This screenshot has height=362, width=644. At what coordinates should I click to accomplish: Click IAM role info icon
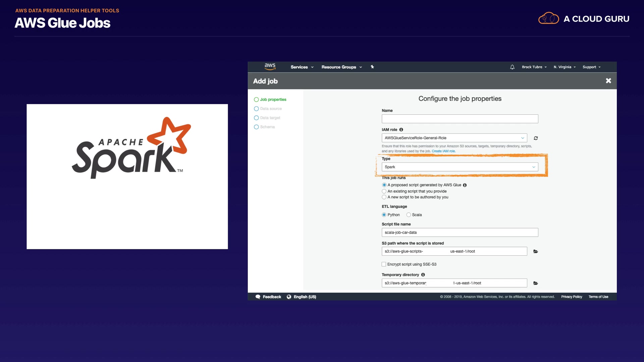(x=401, y=130)
